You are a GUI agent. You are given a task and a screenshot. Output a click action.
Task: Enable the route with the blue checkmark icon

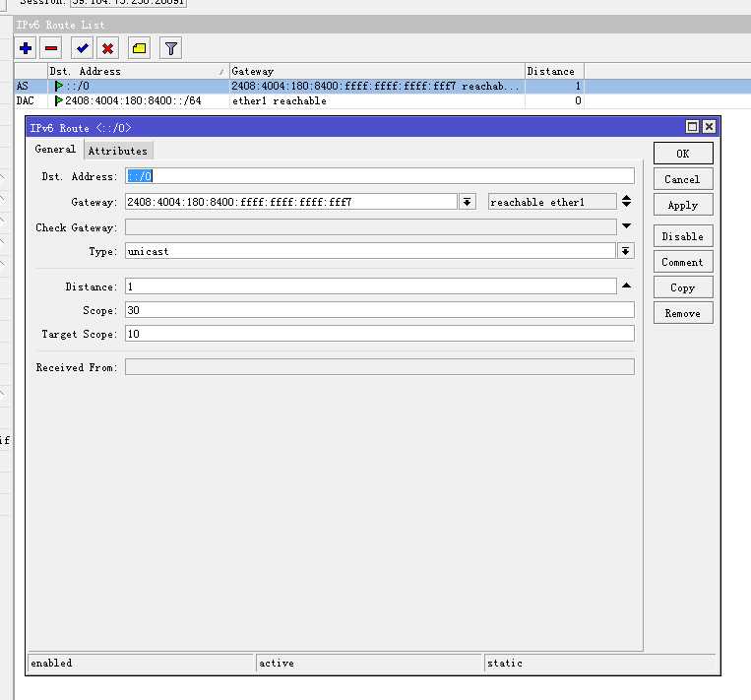pos(82,48)
